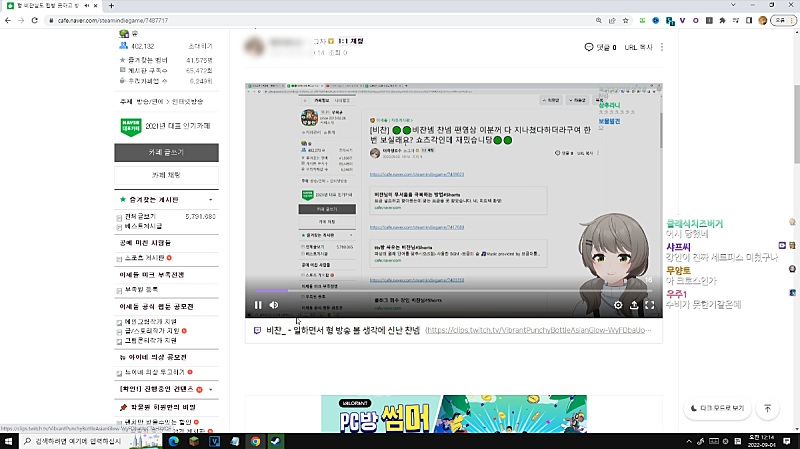
Task: Click the 402,132 member count
Action: point(142,46)
